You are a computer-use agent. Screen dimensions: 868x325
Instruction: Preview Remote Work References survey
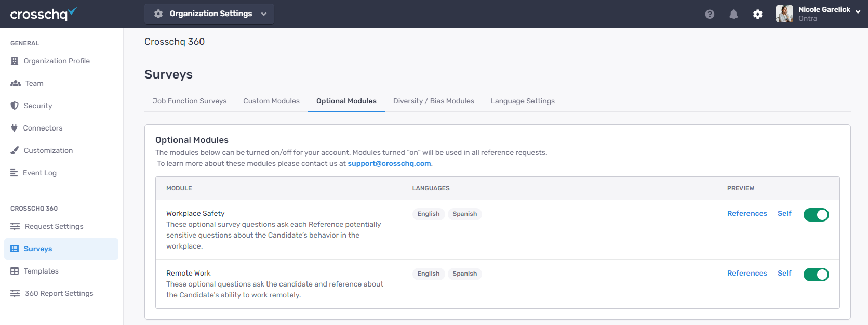point(747,273)
